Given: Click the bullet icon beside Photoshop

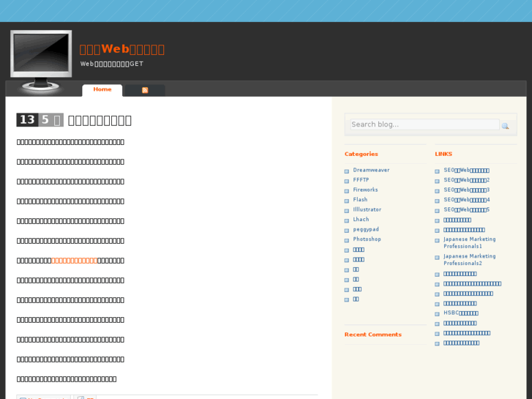Looking at the screenshot, I should coord(347,240).
